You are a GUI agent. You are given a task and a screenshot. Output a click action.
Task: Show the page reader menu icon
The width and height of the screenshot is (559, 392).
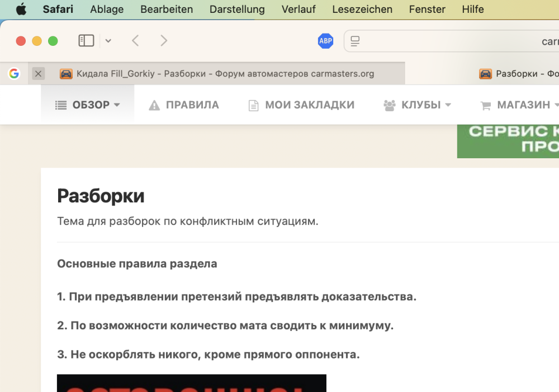pos(355,41)
